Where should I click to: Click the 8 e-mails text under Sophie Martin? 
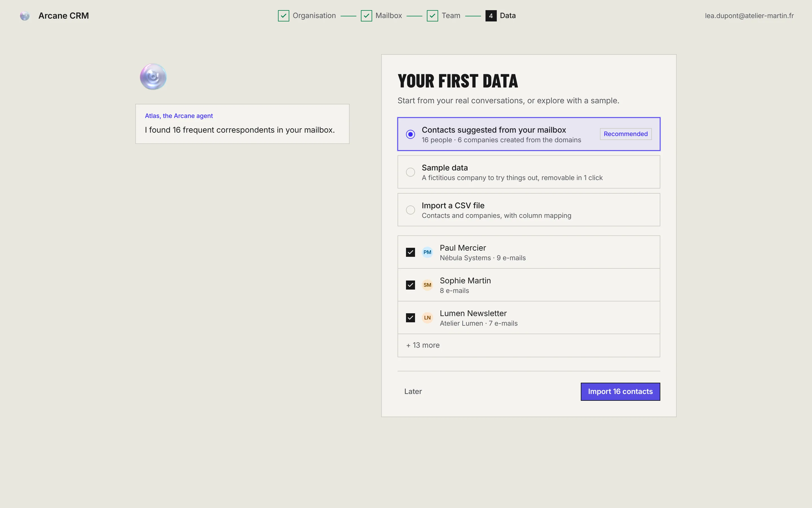tap(454, 291)
